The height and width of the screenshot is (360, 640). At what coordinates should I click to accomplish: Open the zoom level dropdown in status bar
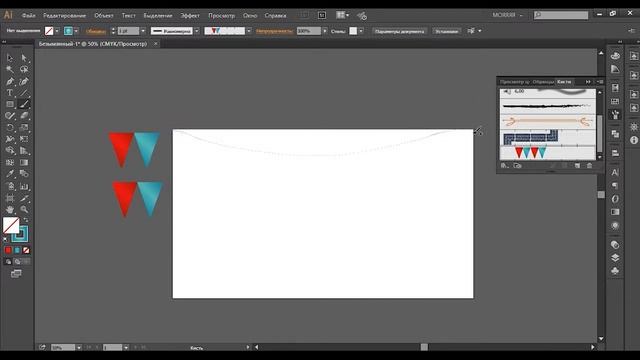79,347
